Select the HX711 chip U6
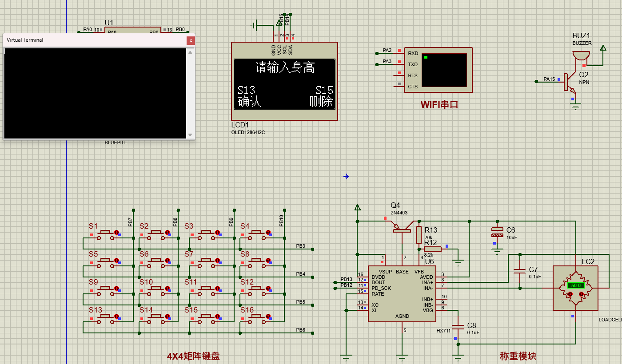The height and width of the screenshot is (364, 622). coord(402,293)
